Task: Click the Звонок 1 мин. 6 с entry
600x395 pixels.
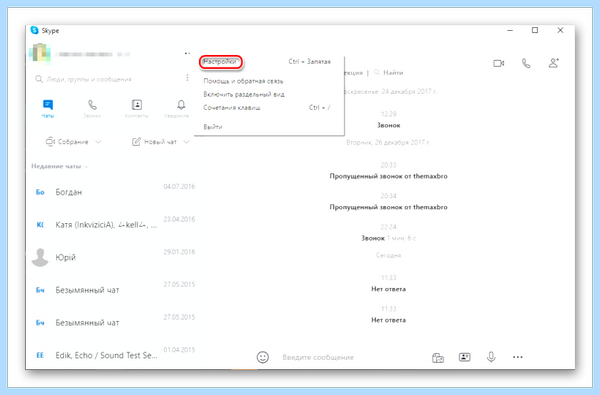Action: 388,238
